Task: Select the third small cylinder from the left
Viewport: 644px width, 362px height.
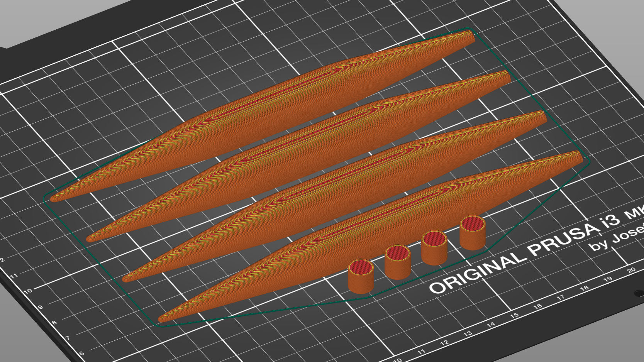Action: (434, 248)
